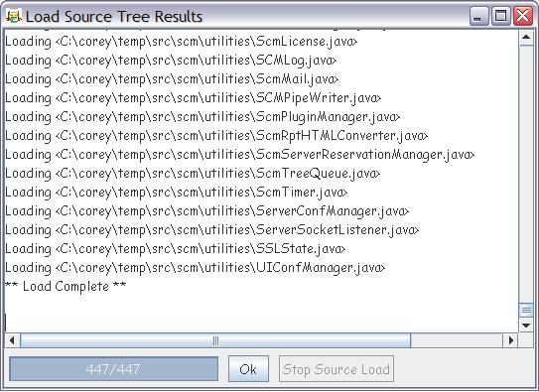Image resolution: width=539 pixels, height=392 pixels.
Task: Click the Stop Source Load button
Action: tap(337, 369)
